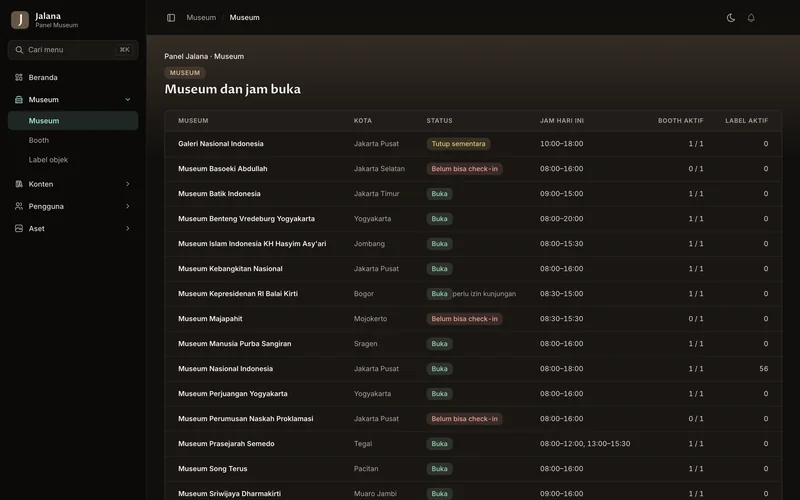Click Belum bisa check-in badge for Basoeki Abdullah

tap(464, 169)
